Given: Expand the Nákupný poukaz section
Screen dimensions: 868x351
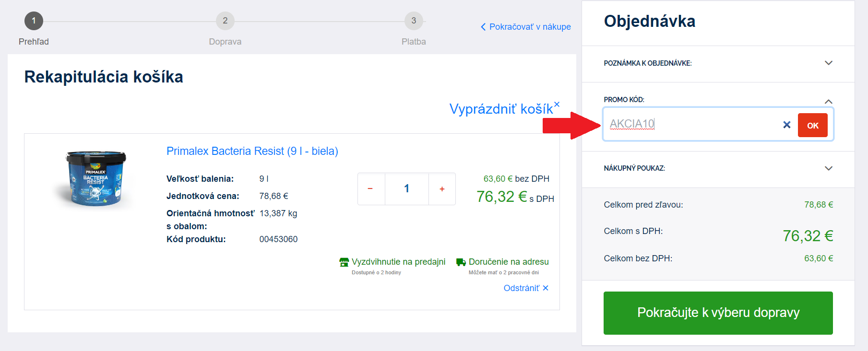Looking at the screenshot, I should [828, 168].
